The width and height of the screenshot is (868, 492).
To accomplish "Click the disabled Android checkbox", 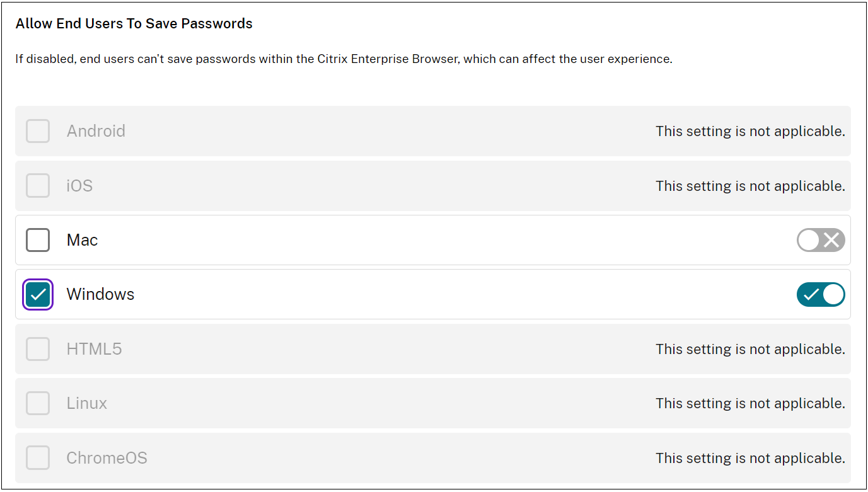I will pos(38,131).
